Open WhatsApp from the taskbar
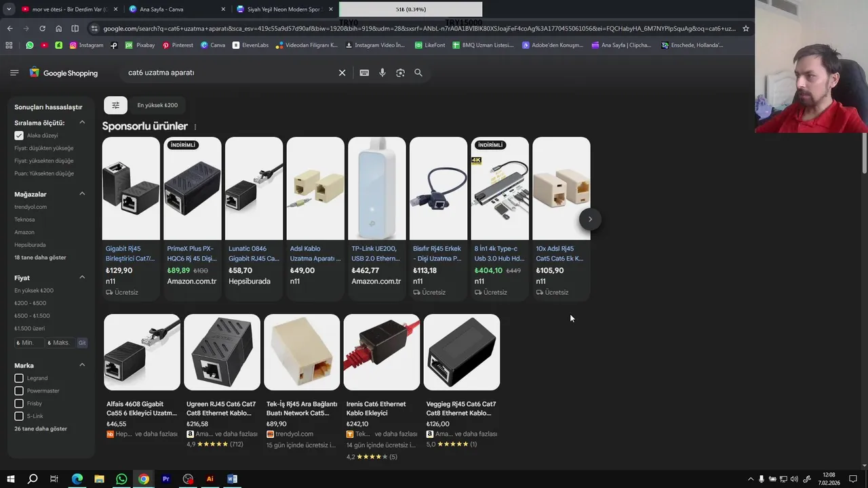Viewport: 868px width, 488px height. 121,479
